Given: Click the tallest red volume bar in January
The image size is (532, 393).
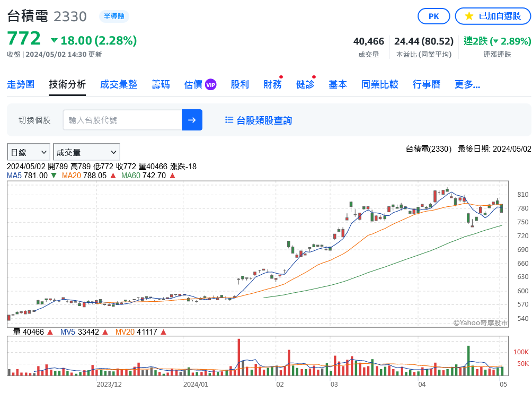Looking at the screenshot, I should (x=239, y=357).
